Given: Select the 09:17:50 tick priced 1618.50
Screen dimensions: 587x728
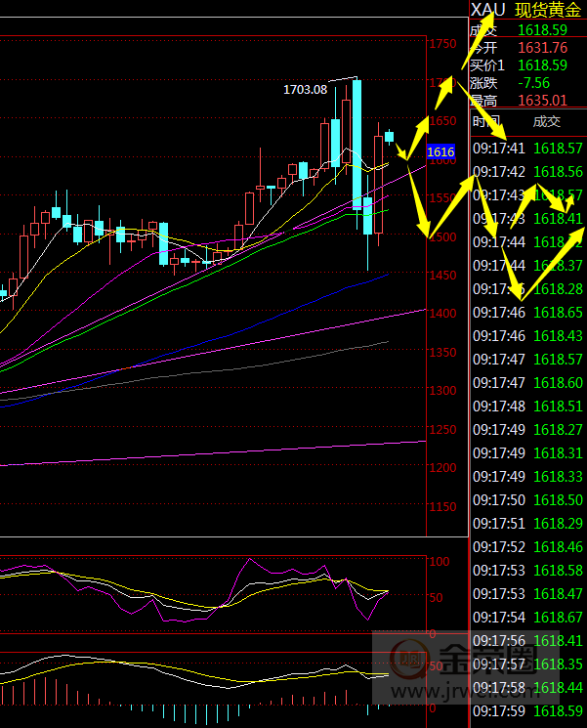Looking at the screenshot, I should [x=527, y=499].
